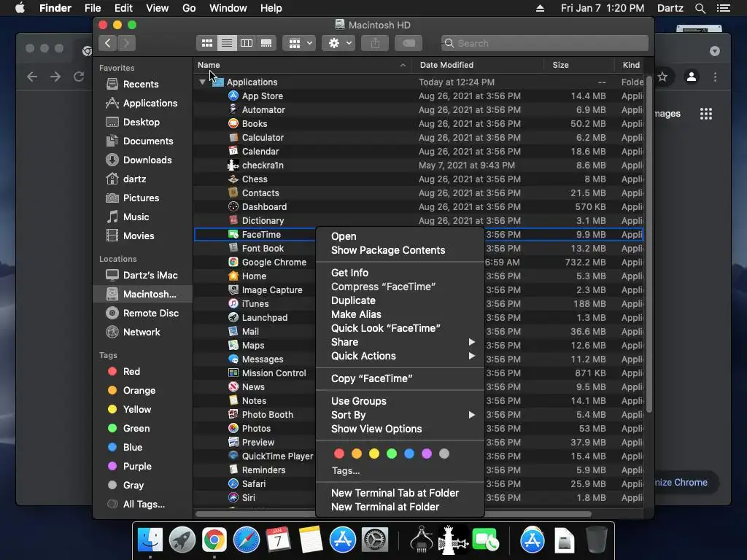The height and width of the screenshot is (560, 747).
Task: Open Launchpad from the Dock
Action: 182,540
